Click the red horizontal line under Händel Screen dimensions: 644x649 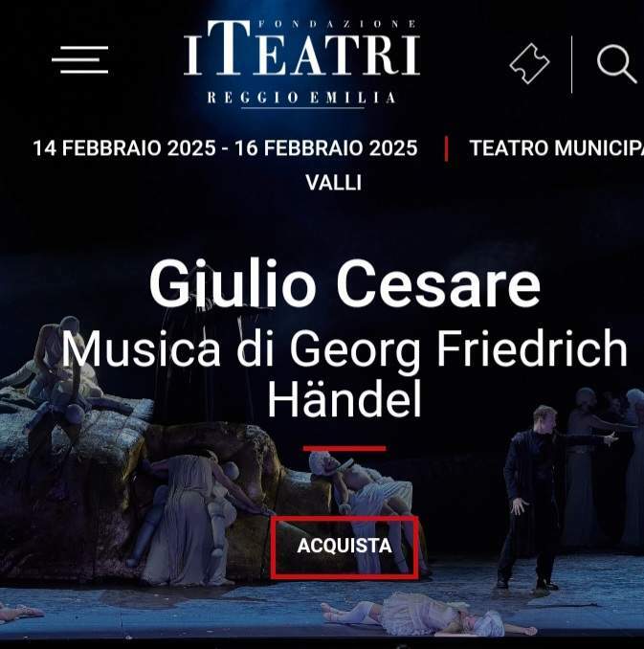coord(344,448)
